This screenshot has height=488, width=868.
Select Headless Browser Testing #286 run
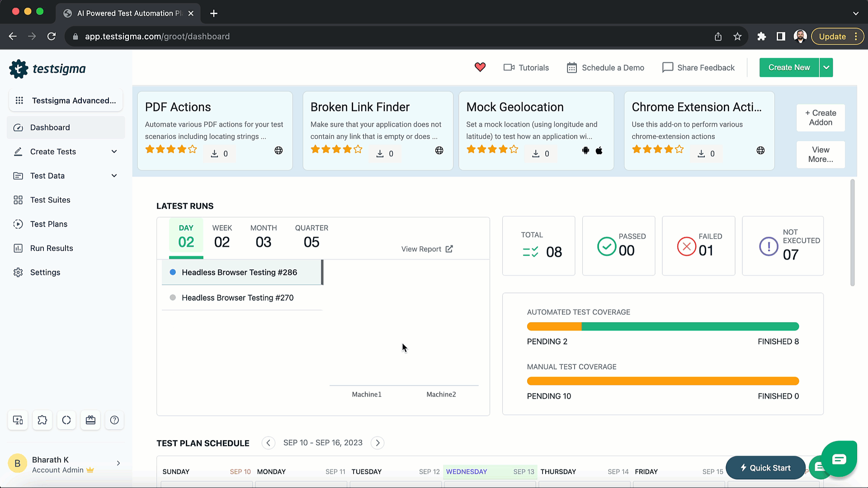point(239,272)
